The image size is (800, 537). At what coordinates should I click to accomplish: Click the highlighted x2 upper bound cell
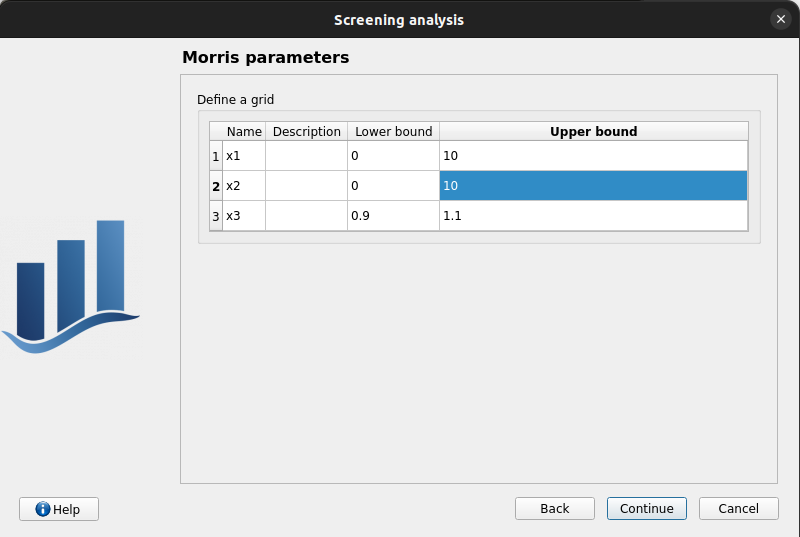coord(593,186)
